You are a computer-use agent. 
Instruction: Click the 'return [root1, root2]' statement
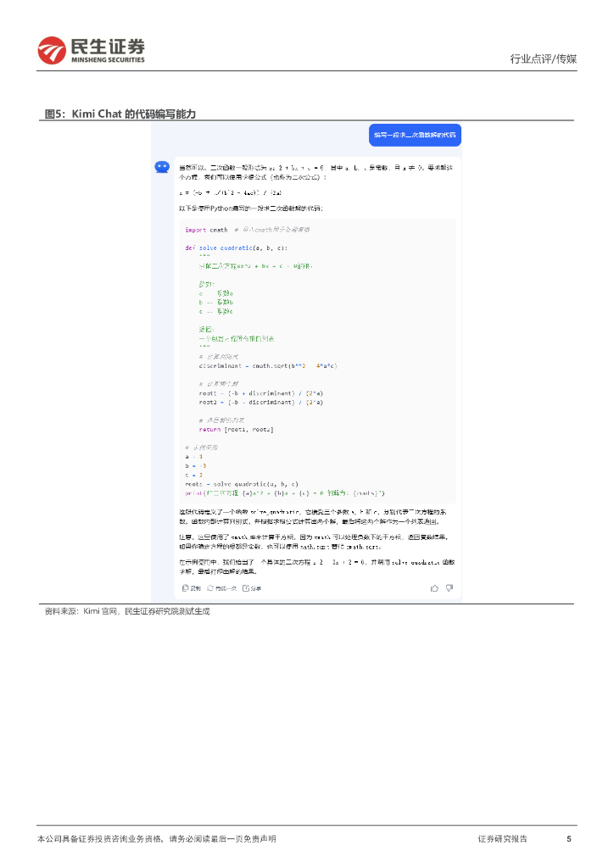(x=236, y=430)
